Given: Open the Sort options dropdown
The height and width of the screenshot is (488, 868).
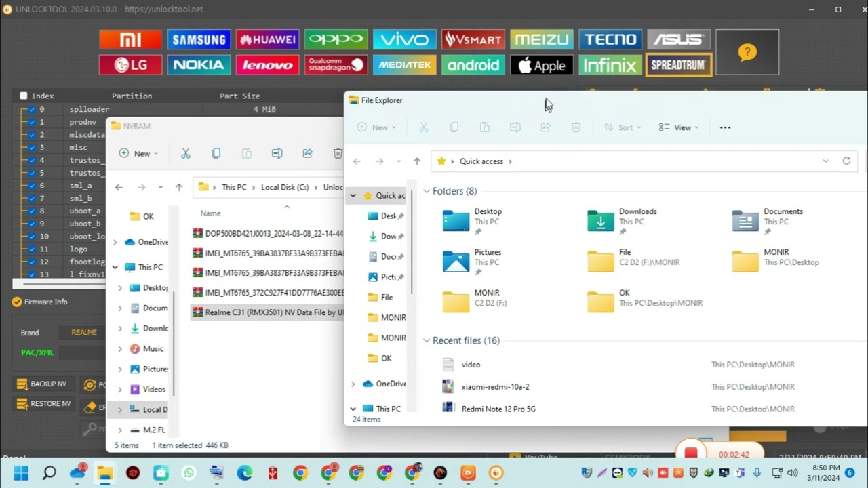Looking at the screenshot, I should click(x=622, y=127).
